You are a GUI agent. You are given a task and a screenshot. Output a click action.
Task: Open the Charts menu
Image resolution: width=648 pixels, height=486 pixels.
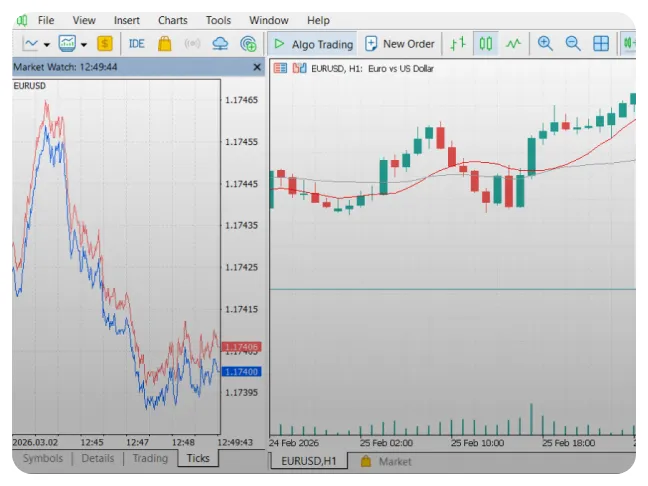[172, 20]
